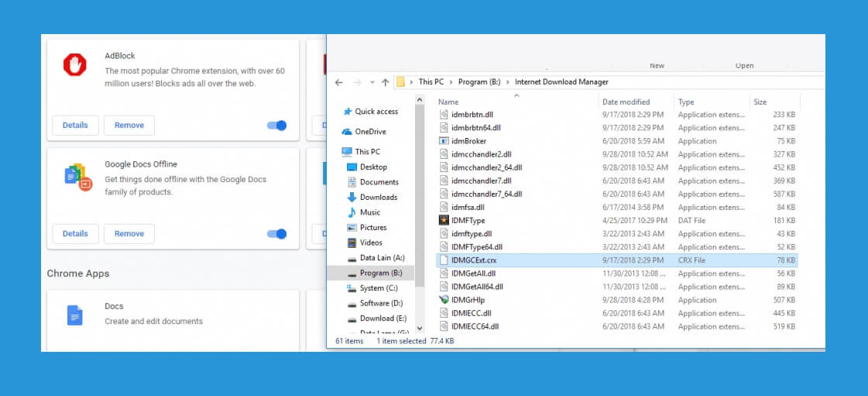Click the This PC monitor icon in sidebar

pyautogui.click(x=347, y=152)
